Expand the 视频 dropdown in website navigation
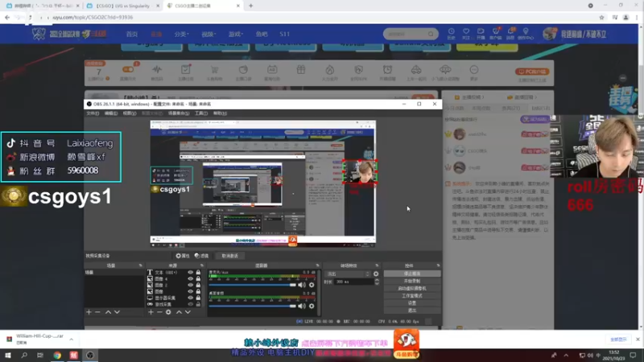 [x=208, y=34]
